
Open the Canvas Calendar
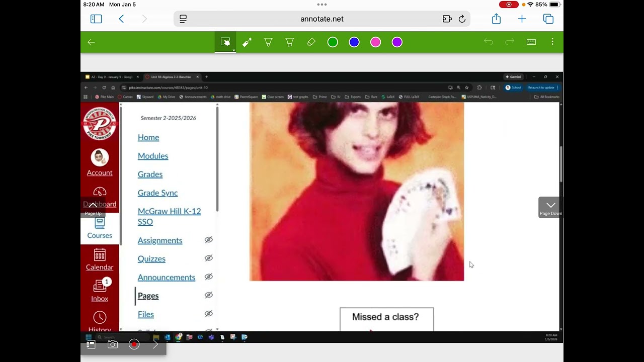(100, 260)
